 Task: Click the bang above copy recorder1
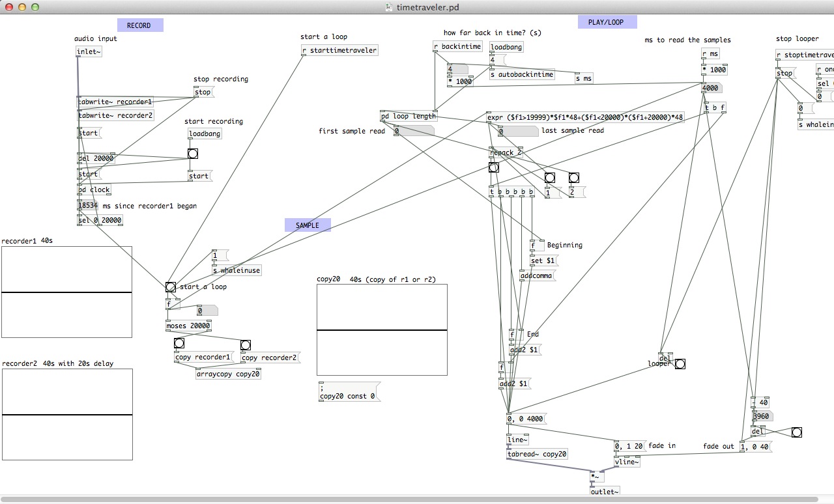click(x=179, y=343)
